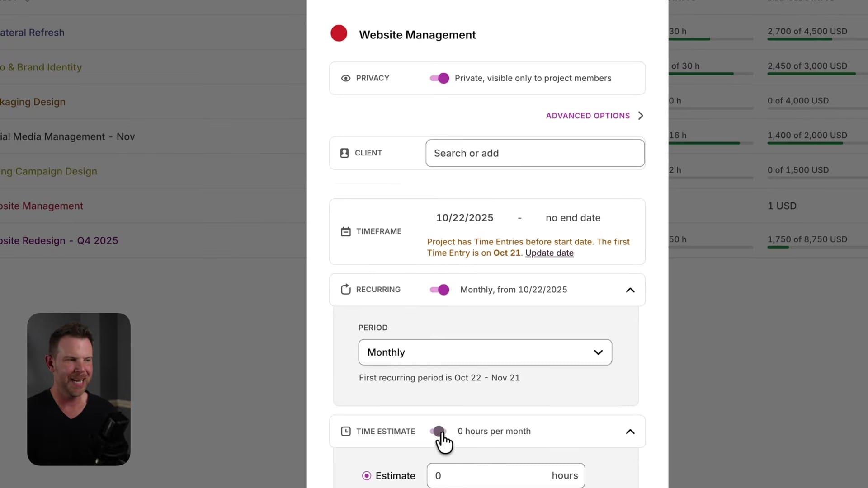Open Website Management in background list
The image size is (868, 488).
[x=42, y=206]
